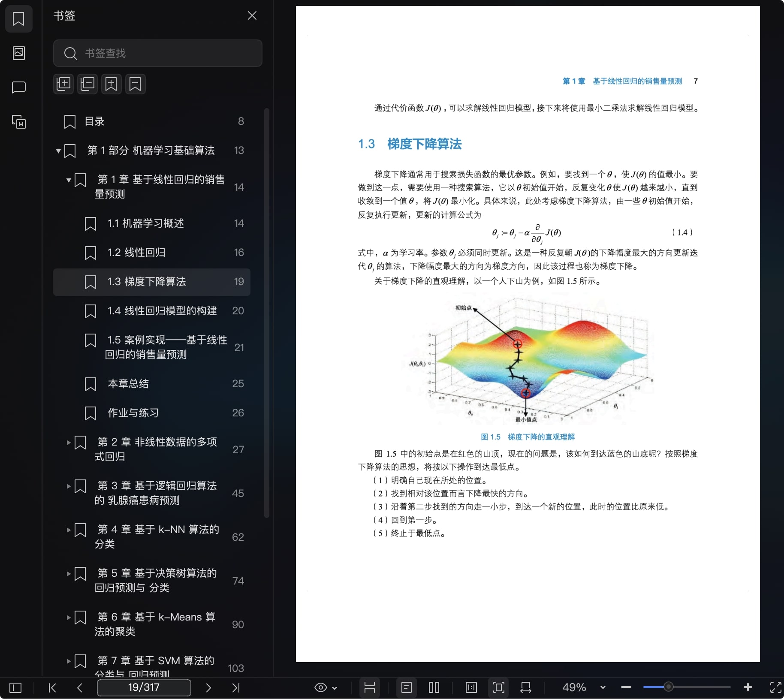Screen dimensions: 784x699
Task: Click the collapse all bookmarks icon
Action: pos(87,84)
